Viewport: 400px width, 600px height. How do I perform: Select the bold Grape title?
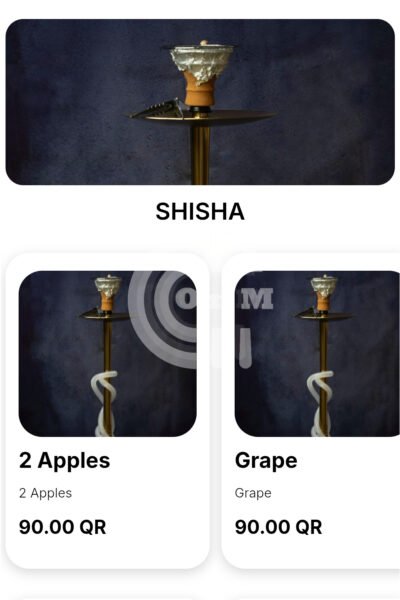point(266,461)
